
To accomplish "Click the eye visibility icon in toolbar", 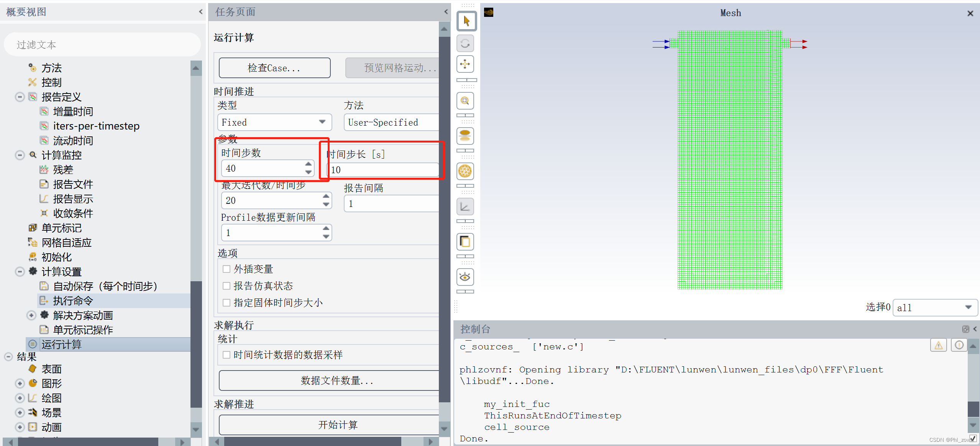I will pyautogui.click(x=465, y=277).
